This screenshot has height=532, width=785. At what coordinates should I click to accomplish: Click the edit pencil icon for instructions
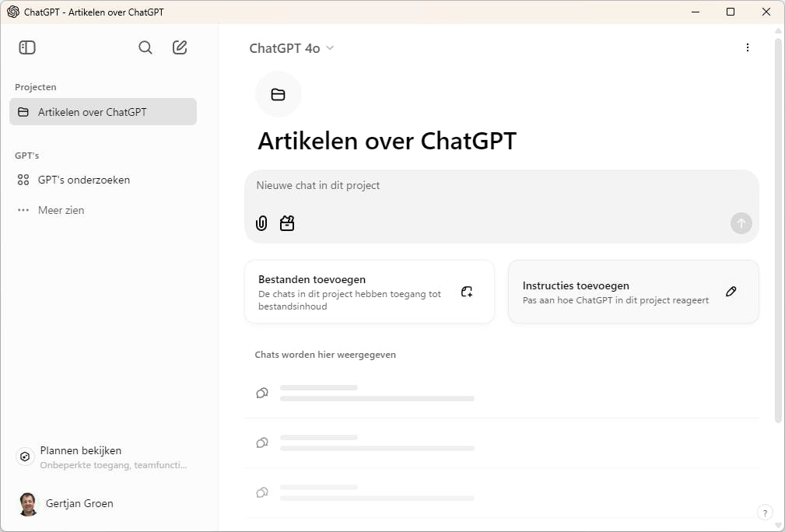[x=731, y=292]
